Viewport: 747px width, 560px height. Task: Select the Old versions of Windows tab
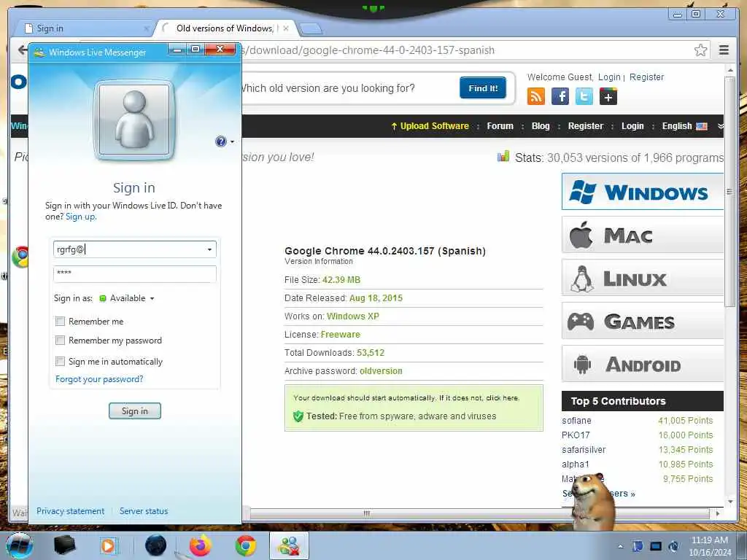tap(226, 28)
